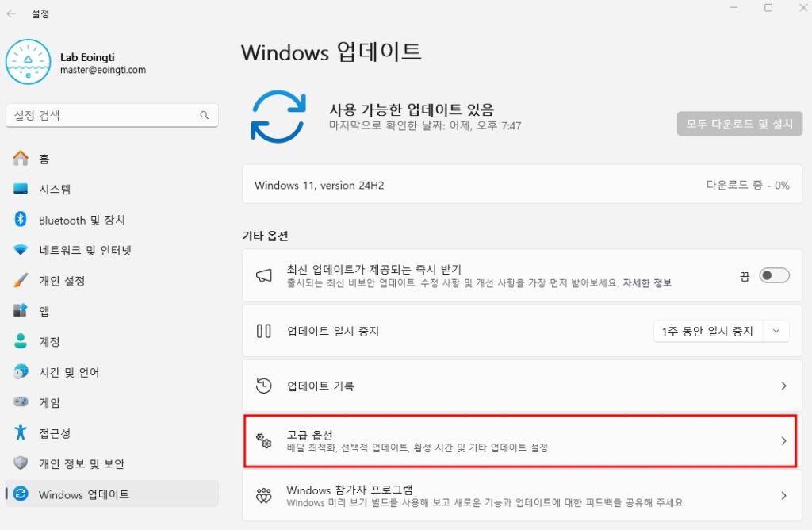Viewport: 812px width, 530px height.
Task: Go to Bluetooth 및 장치
Action: tap(112, 219)
